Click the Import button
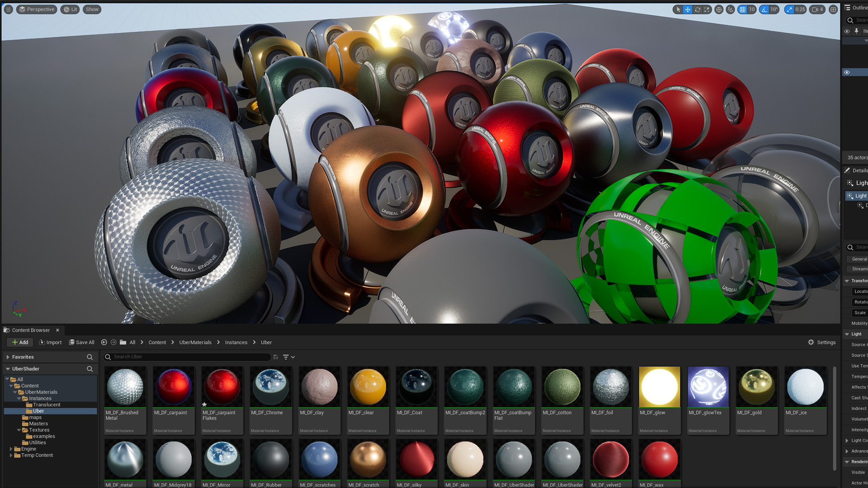Viewport: 868px width, 488px height. point(50,343)
